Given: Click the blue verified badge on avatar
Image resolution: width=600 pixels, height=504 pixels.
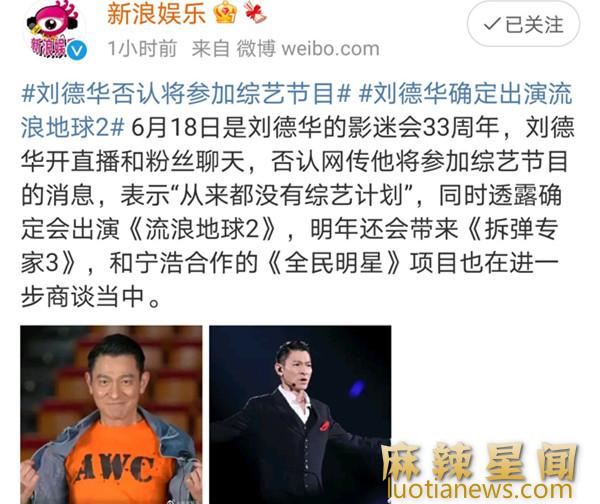Looking at the screenshot, I should (x=77, y=50).
